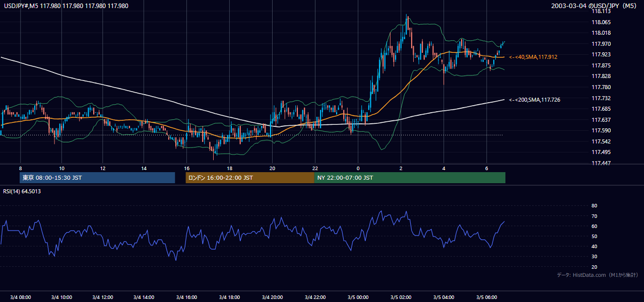The height and width of the screenshot is (302, 644).
Task: Click the 3/5 00:00 date label
Action: 357,297
